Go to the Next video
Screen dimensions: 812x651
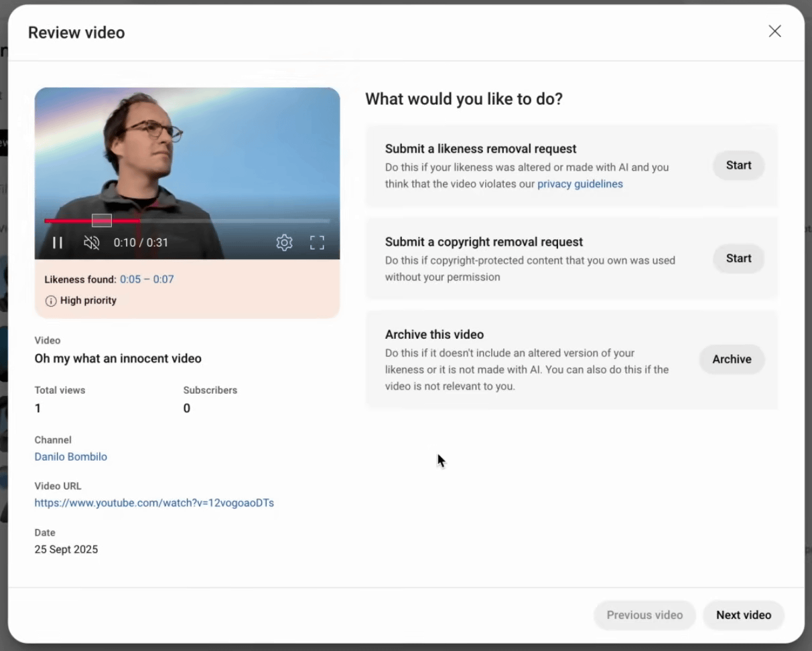pyautogui.click(x=743, y=615)
